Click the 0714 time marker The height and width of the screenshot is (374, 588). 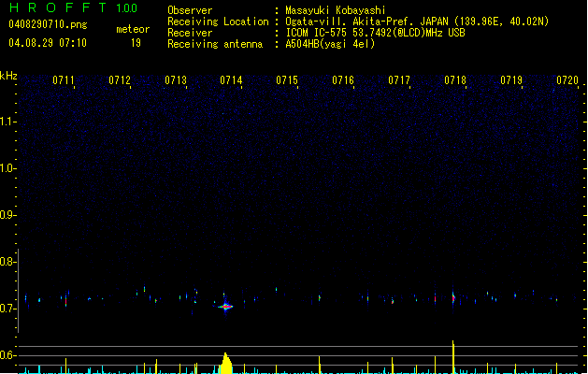click(232, 80)
